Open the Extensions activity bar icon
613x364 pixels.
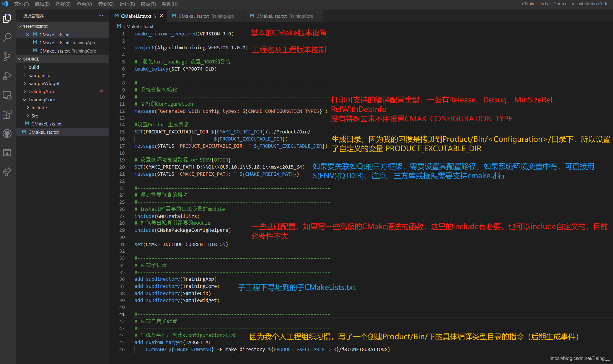click(x=7, y=114)
